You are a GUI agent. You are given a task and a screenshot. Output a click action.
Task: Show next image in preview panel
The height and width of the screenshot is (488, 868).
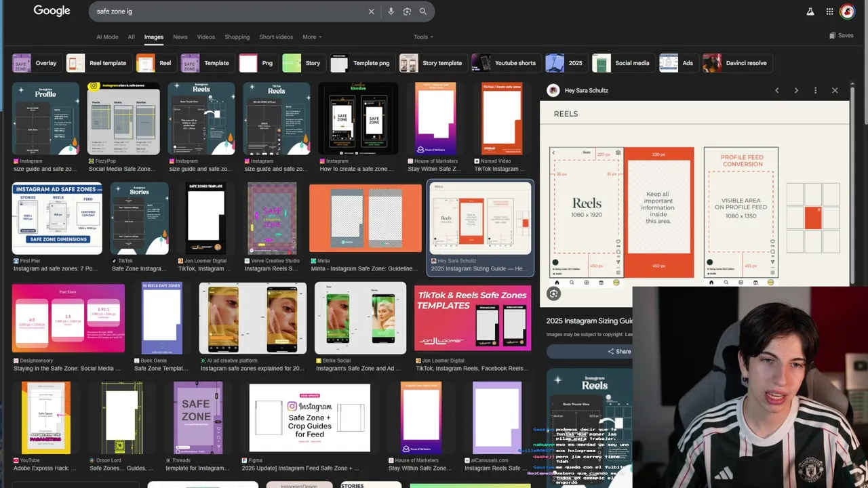pyautogui.click(x=796, y=90)
